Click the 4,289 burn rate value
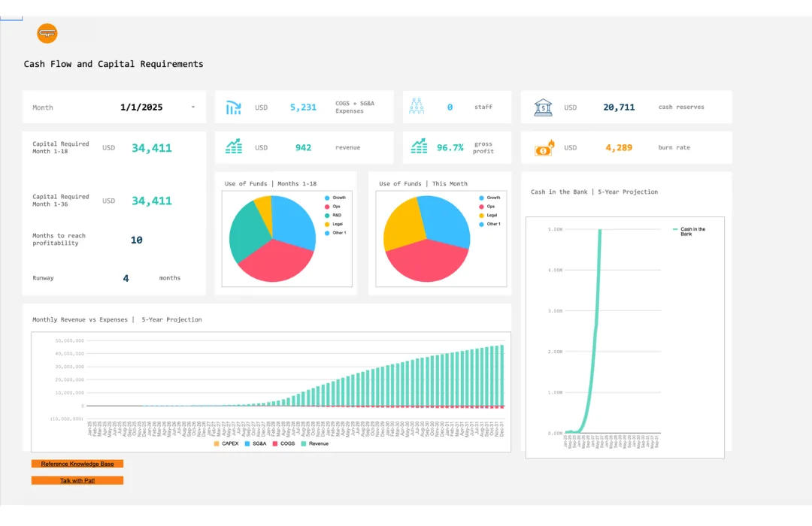 click(x=619, y=147)
